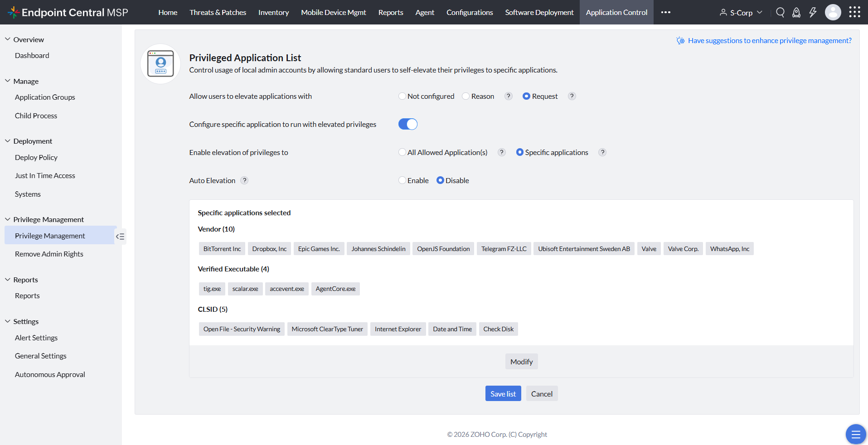
Task: Click help icon next to Request option
Action: point(572,96)
